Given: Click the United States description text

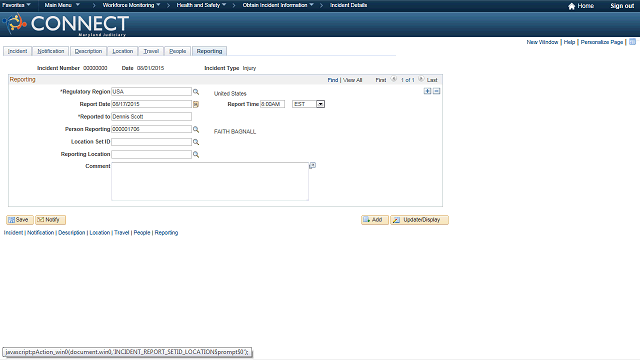Looking at the screenshot, I should pyautogui.click(x=230, y=94).
